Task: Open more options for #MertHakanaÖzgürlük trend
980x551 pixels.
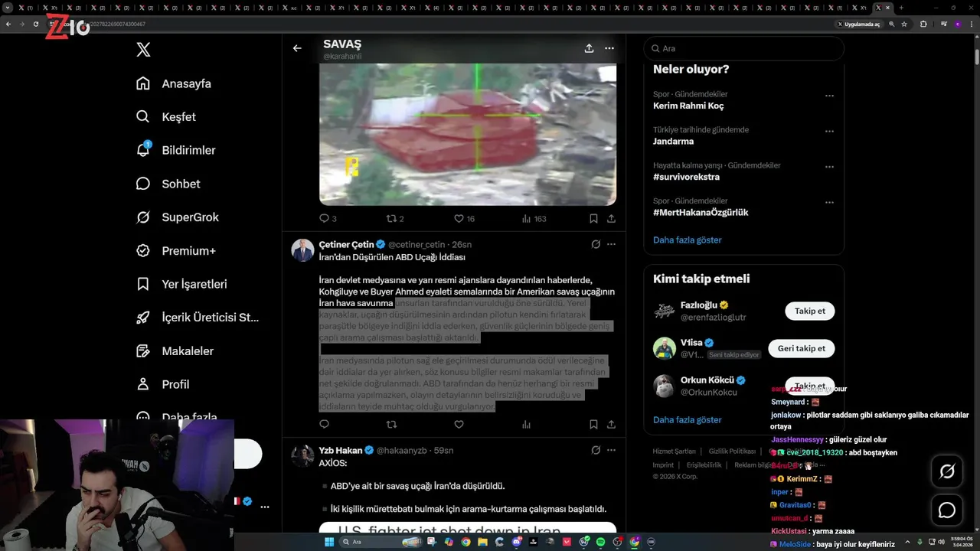Action: click(x=829, y=203)
